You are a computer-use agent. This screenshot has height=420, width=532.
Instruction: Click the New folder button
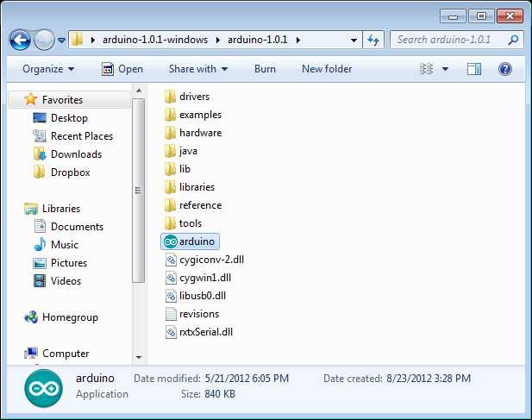coord(327,69)
